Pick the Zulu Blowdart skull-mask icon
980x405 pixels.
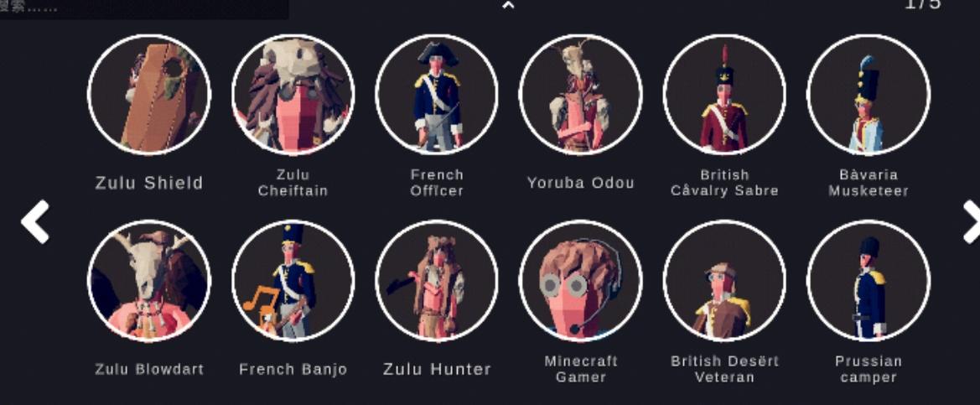(x=148, y=281)
